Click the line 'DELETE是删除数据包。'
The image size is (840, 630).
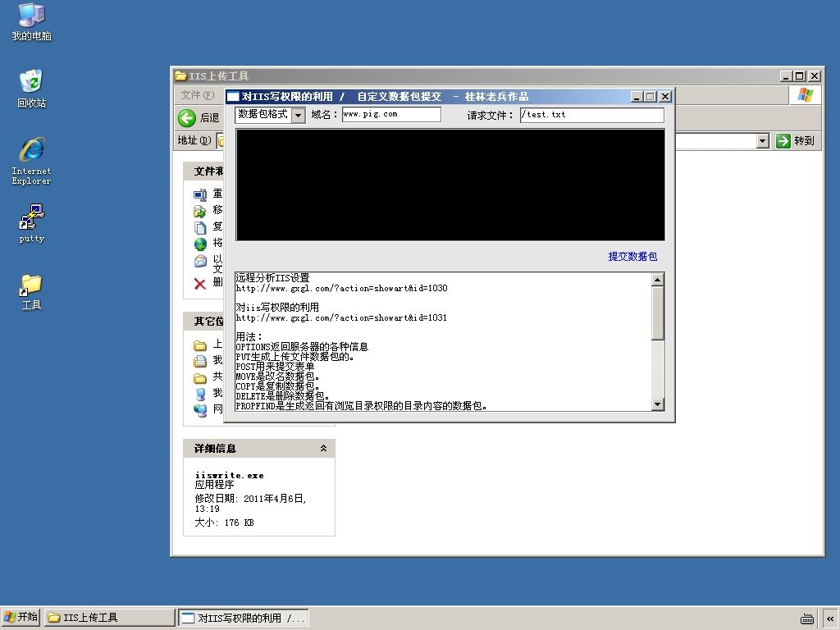click(x=282, y=396)
